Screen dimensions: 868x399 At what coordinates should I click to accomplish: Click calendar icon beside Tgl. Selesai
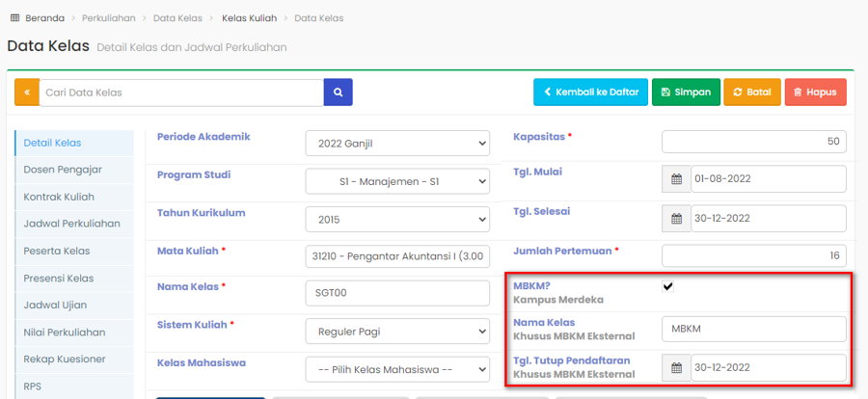click(x=676, y=219)
